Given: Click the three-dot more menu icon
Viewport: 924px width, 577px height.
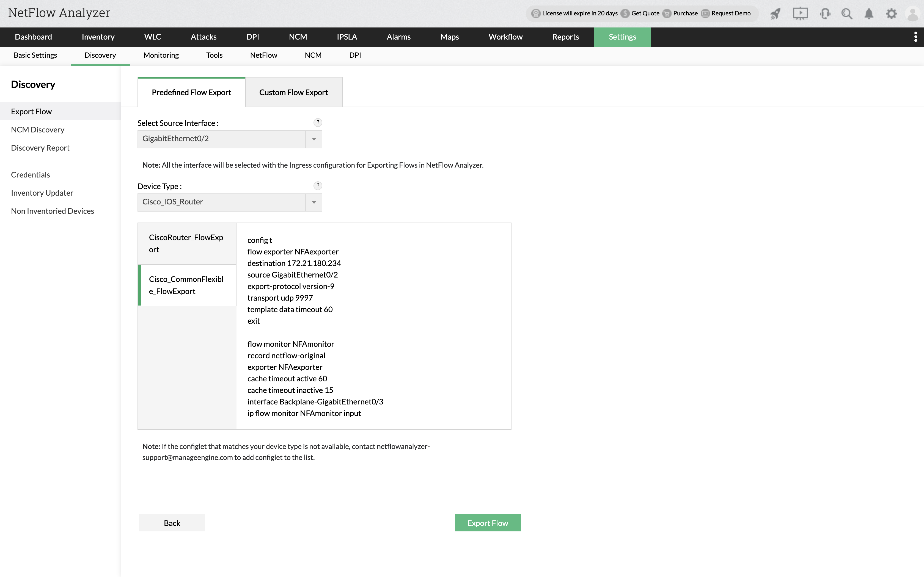Looking at the screenshot, I should point(915,37).
